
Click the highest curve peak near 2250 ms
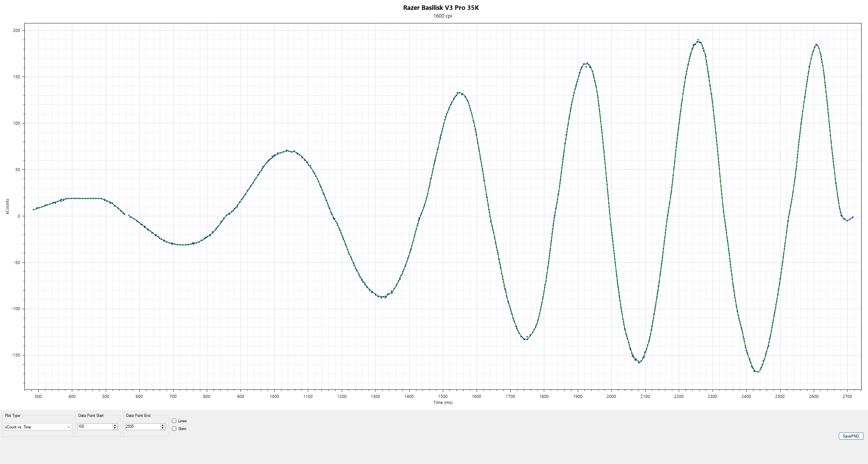point(698,41)
